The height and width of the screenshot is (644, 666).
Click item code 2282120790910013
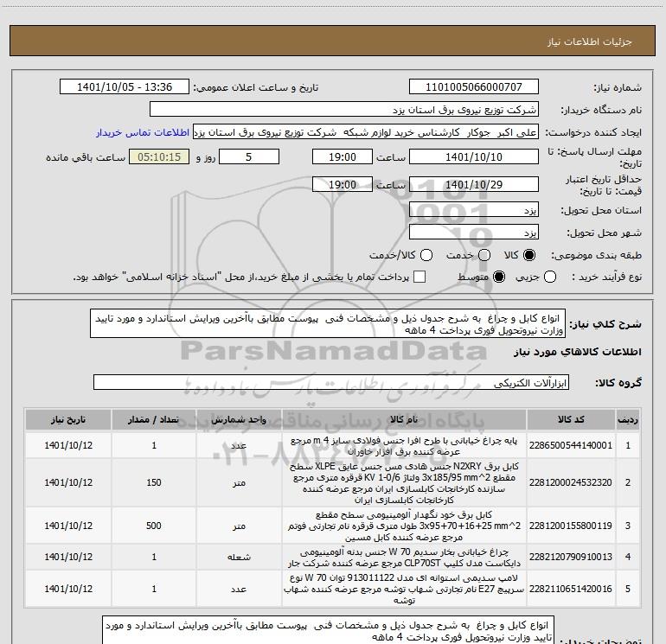[571, 557]
